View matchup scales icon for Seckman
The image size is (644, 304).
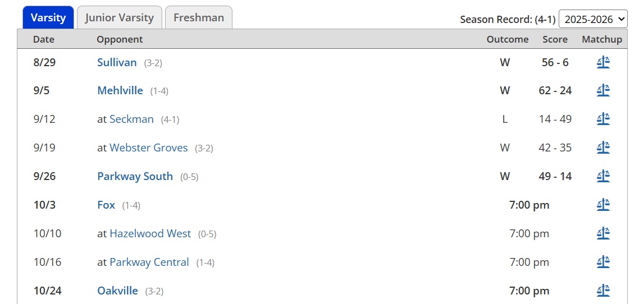tap(603, 119)
